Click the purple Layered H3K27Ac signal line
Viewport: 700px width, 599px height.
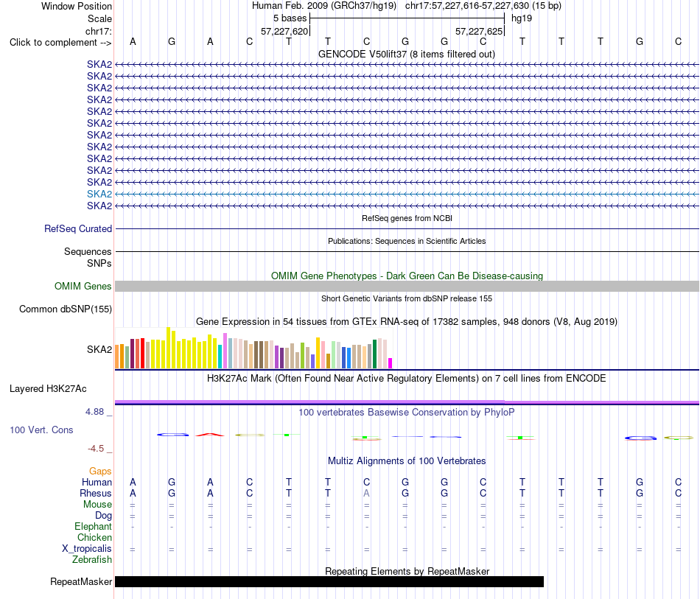[407, 402]
